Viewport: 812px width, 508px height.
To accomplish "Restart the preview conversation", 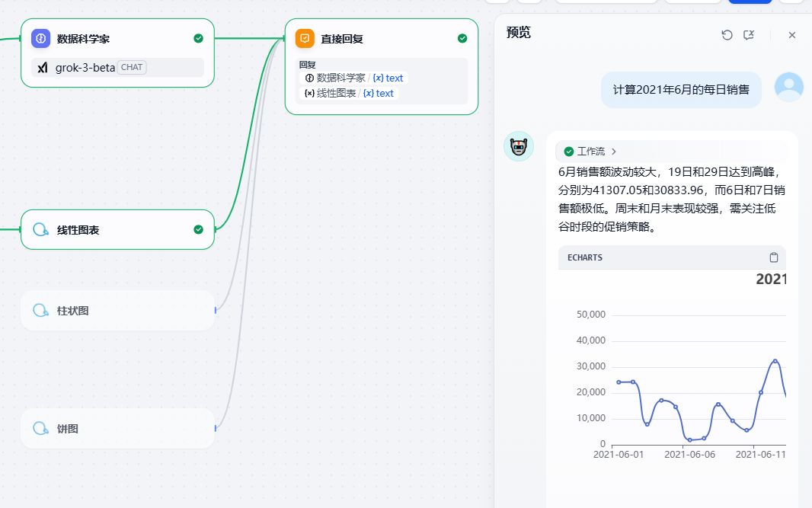I will coord(727,35).
